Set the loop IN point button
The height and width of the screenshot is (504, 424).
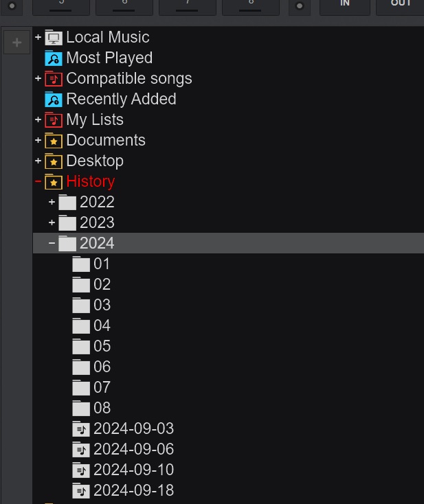coord(344,6)
